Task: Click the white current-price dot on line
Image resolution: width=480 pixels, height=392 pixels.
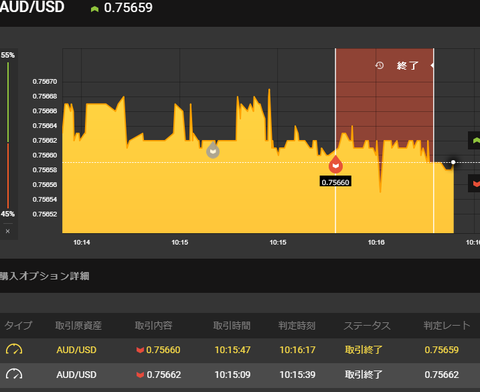Action: click(x=453, y=162)
